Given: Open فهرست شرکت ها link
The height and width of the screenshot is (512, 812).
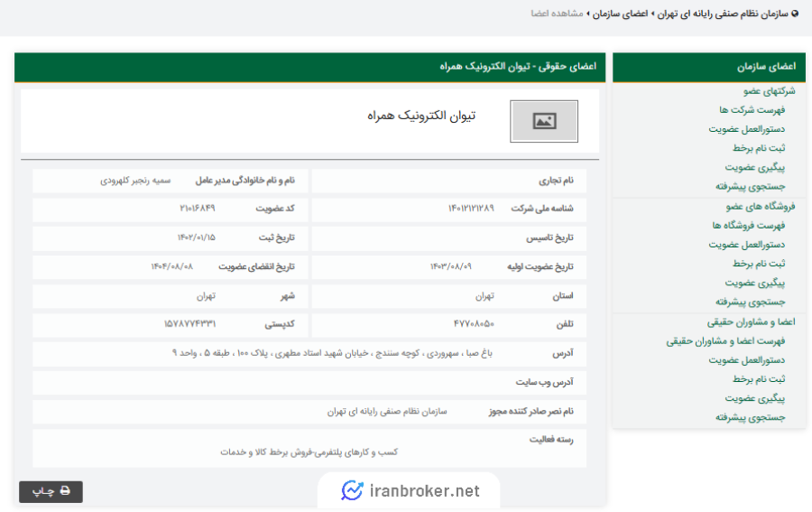Looking at the screenshot, I should pos(752,110).
